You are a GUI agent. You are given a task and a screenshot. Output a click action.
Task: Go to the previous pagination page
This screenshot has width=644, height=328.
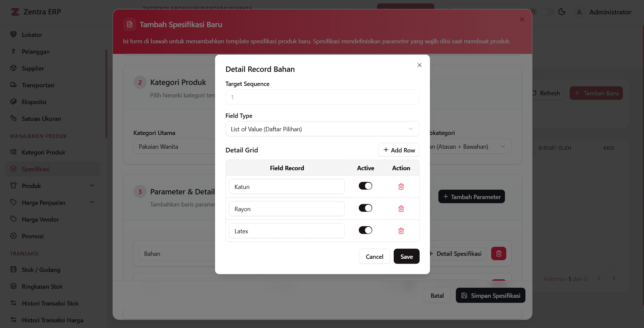(599, 278)
